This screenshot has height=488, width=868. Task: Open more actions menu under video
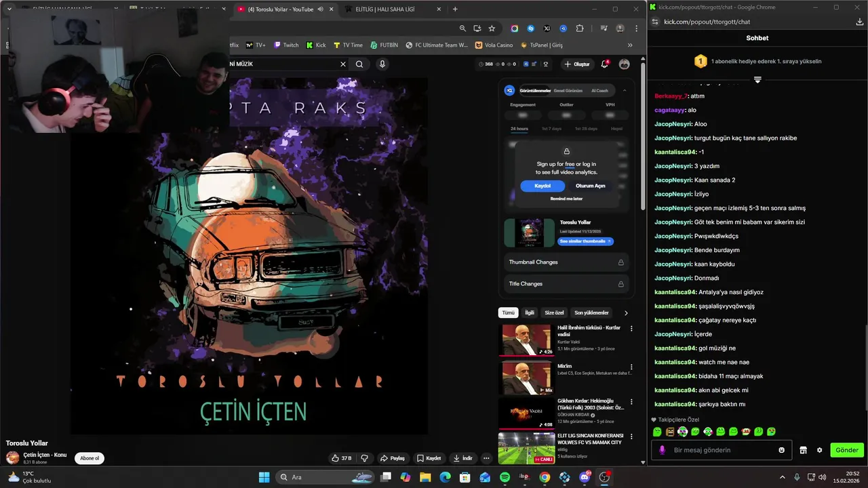[x=486, y=458]
